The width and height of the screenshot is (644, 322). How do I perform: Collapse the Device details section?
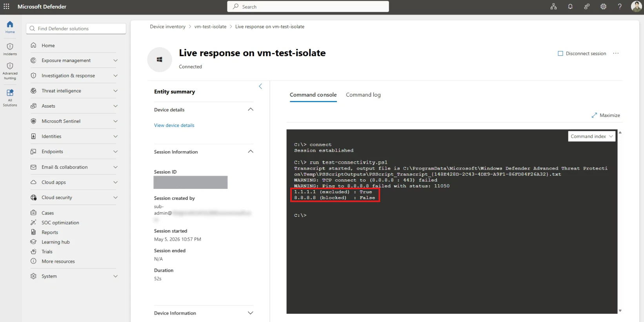coord(251,110)
